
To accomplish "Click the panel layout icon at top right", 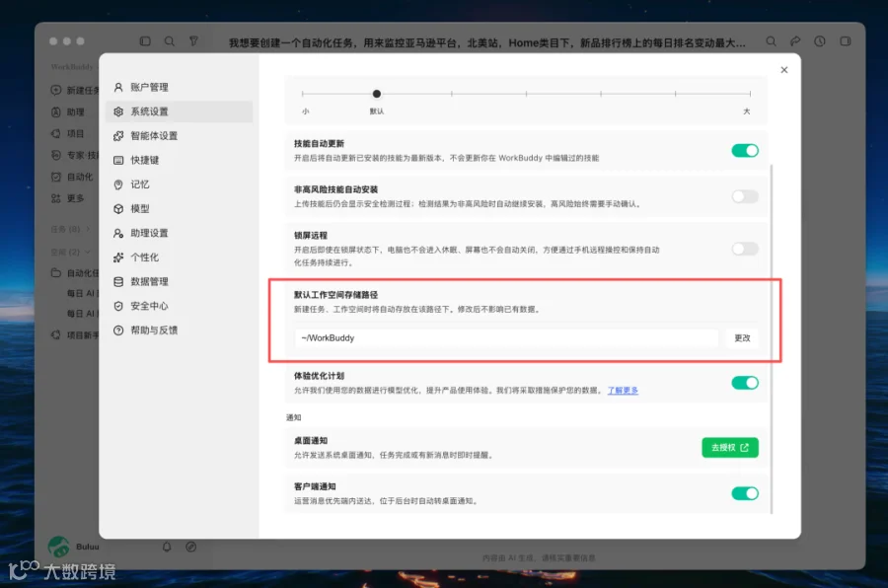I will point(845,41).
